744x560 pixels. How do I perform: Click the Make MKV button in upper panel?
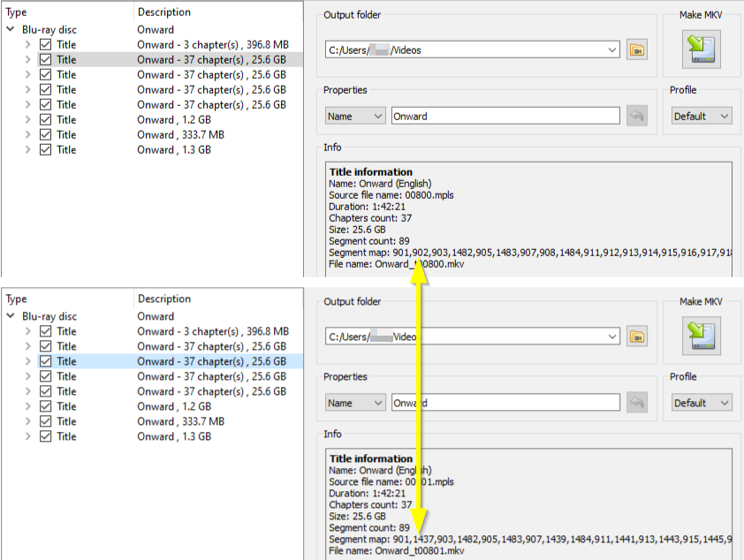click(x=702, y=49)
